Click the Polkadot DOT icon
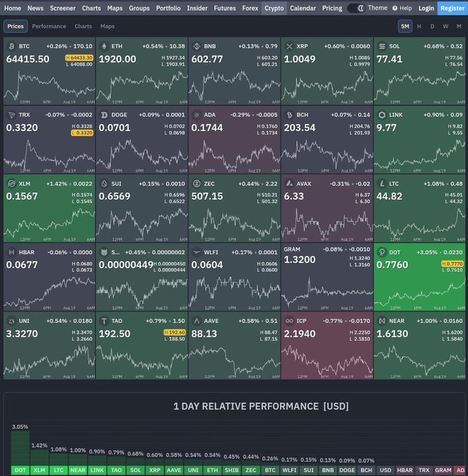This screenshot has width=468, height=476. 381,252
